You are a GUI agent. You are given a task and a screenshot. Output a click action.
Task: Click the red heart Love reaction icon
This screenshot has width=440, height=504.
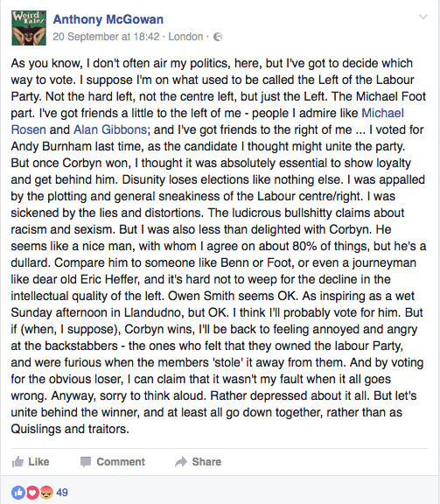coord(32,493)
